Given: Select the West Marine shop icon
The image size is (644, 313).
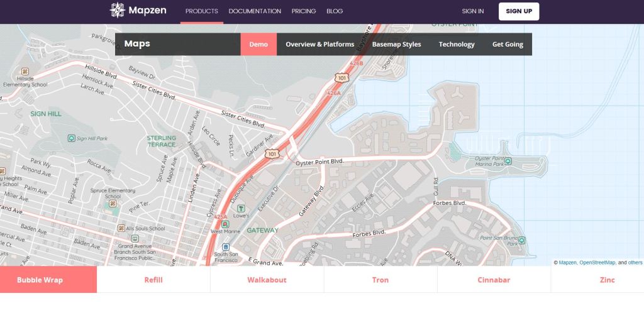Looking at the screenshot, I should [x=225, y=224].
